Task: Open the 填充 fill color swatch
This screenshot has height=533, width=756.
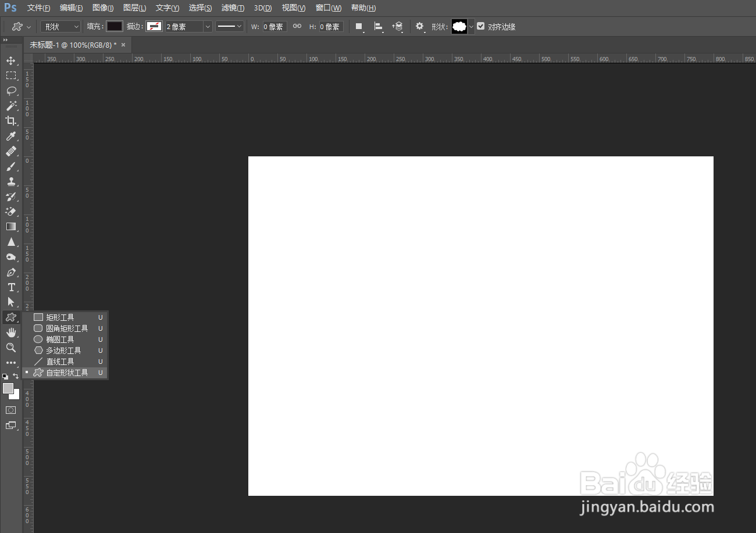Action: click(115, 26)
